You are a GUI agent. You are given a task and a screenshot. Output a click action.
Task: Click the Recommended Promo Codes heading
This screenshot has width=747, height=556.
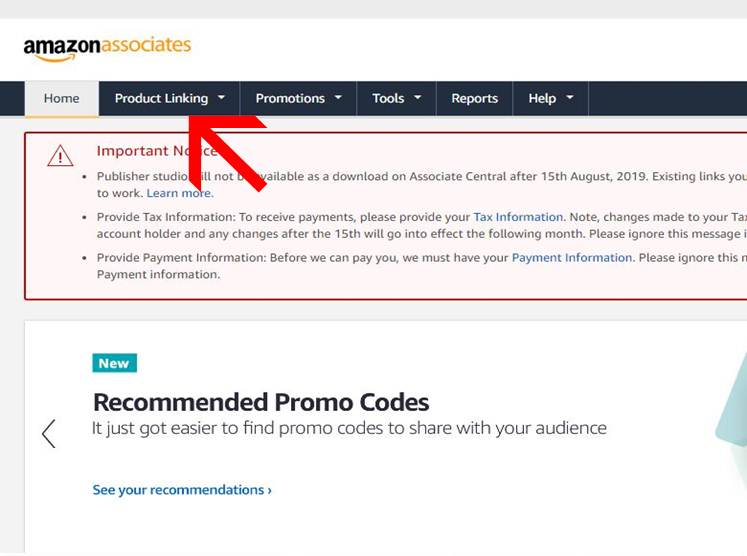(x=261, y=403)
